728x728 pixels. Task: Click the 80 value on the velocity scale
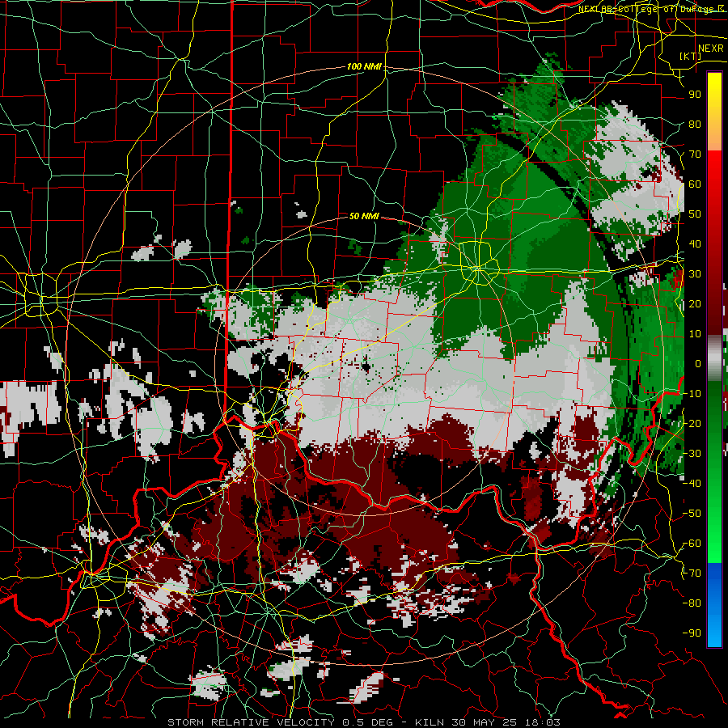point(695,125)
